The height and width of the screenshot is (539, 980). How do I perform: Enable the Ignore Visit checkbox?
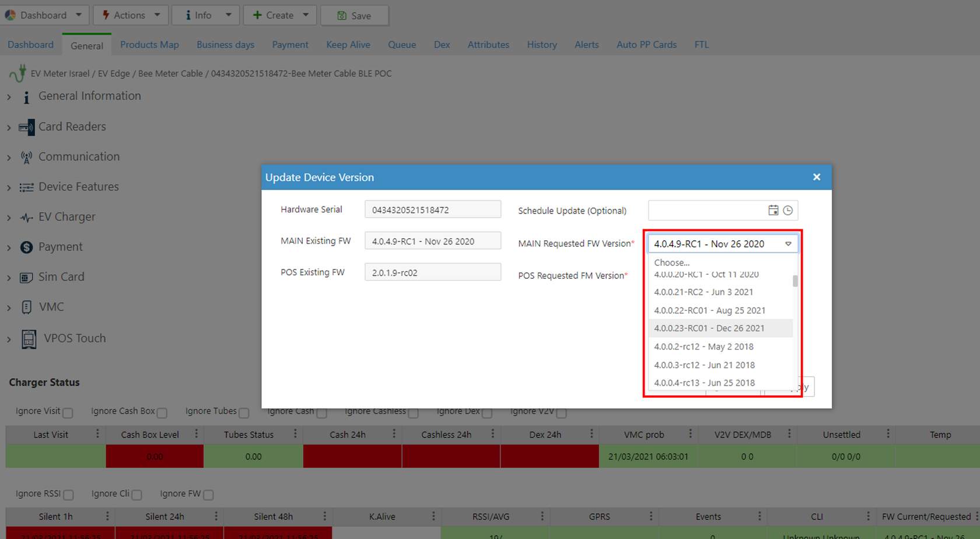click(x=68, y=413)
